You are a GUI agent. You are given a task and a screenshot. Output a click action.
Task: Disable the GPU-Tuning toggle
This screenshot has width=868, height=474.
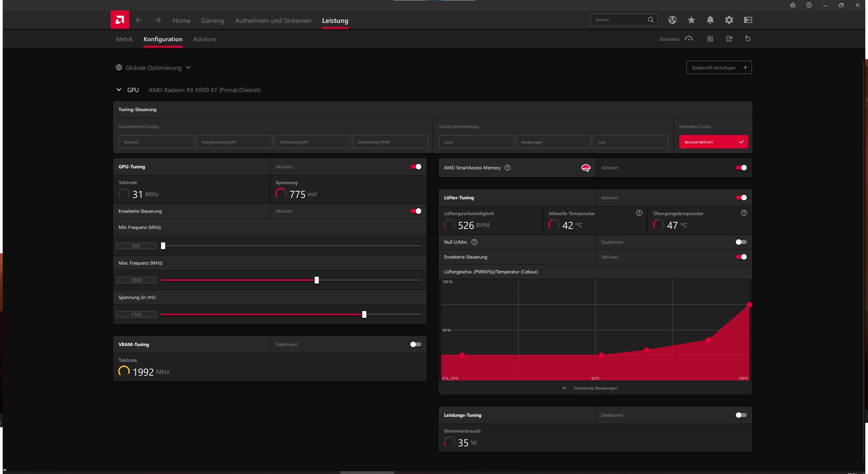tap(415, 167)
